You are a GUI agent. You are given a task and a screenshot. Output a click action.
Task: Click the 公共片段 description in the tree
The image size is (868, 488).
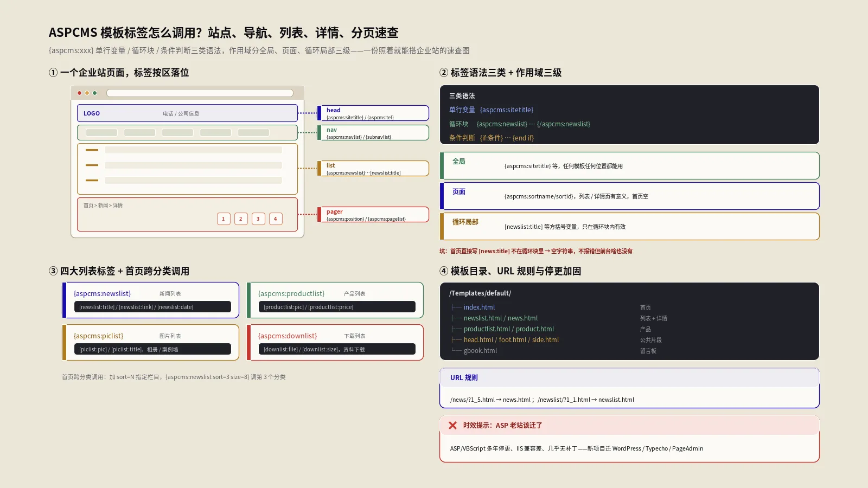(x=650, y=340)
